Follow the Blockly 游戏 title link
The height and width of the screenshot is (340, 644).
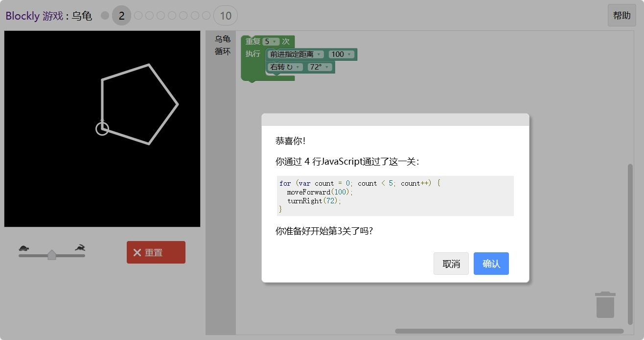pos(34,16)
